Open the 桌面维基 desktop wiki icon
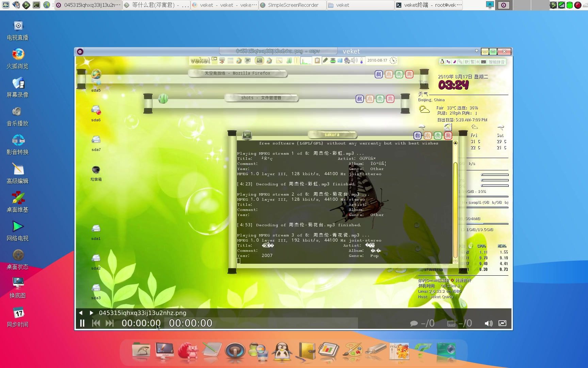588x368 pixels. tap(18, 202)
